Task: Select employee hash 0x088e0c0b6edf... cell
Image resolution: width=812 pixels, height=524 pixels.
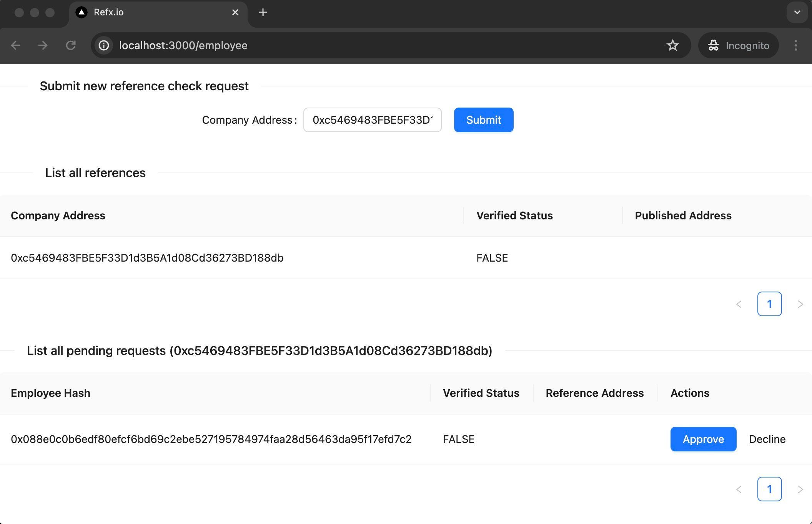Action: coord(215,439)
